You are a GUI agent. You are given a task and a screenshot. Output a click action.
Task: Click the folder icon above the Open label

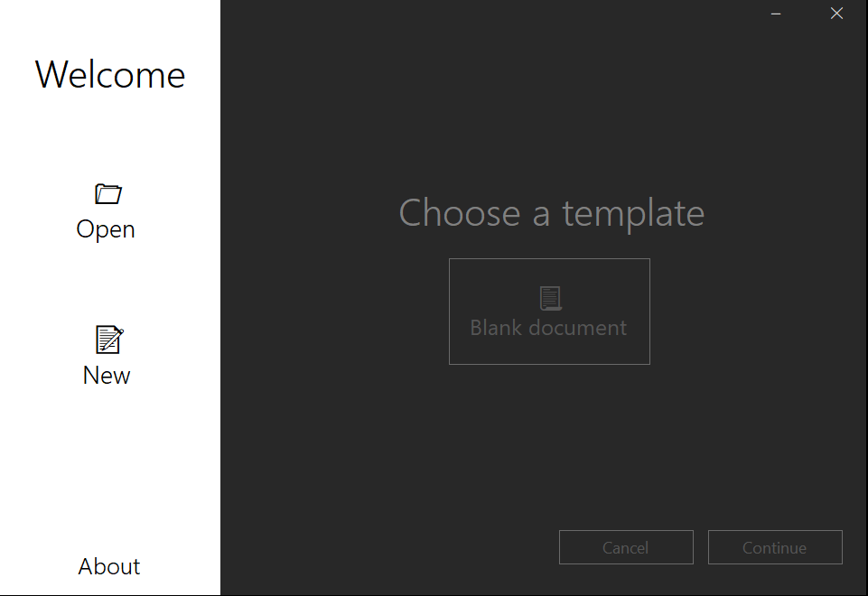(x=107, y=193)
